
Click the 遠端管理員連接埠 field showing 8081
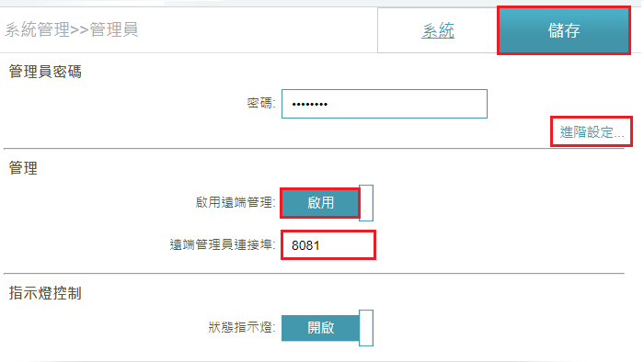click(328, 245)
